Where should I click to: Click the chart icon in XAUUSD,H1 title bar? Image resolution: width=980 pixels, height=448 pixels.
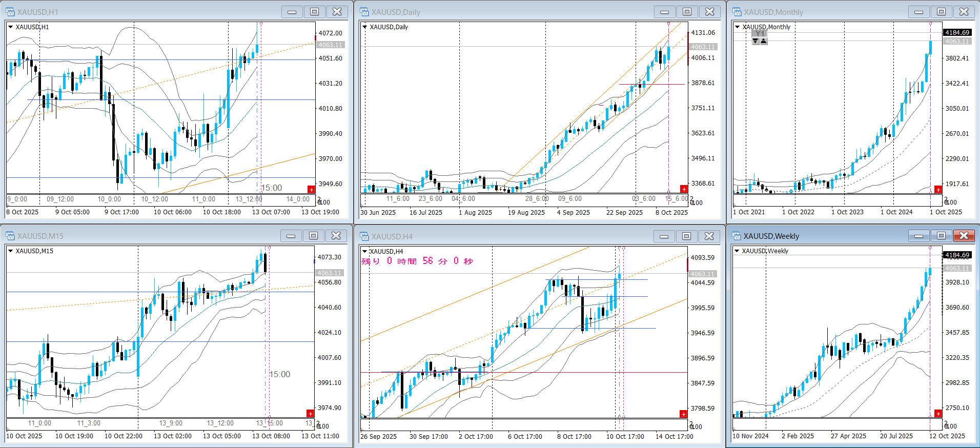[10, 12]
